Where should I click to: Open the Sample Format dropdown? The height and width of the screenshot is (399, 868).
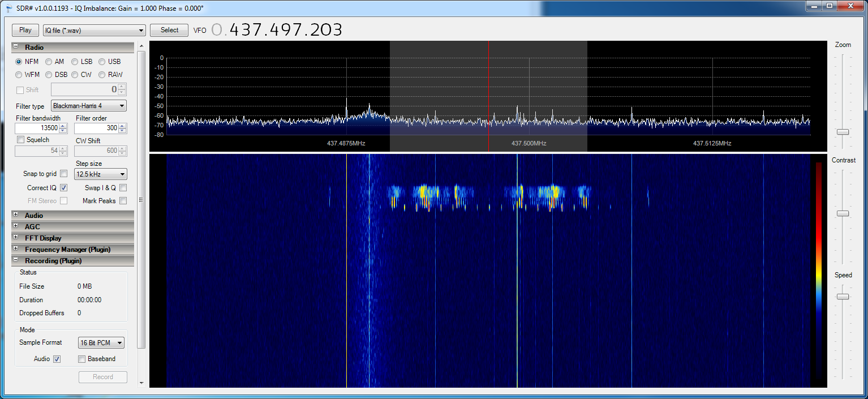pos(101,343)
